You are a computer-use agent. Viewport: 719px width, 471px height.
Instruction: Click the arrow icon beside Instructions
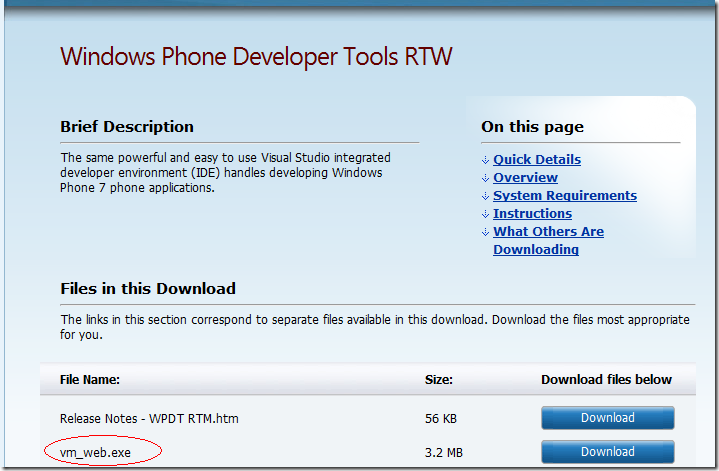coord(485,214)
